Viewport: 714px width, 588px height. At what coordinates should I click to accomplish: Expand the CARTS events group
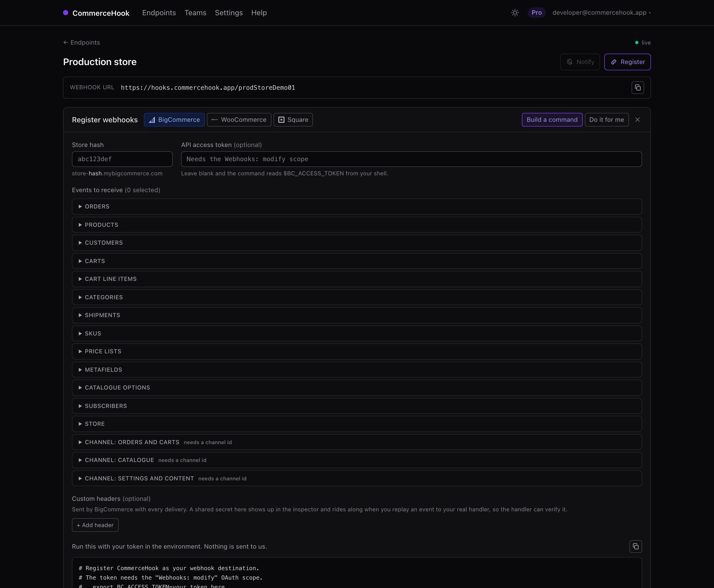(357, 261)
